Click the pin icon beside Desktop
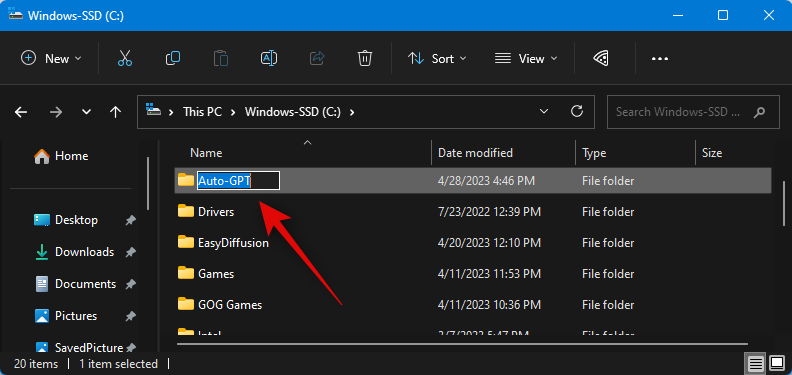 point(130,220)
